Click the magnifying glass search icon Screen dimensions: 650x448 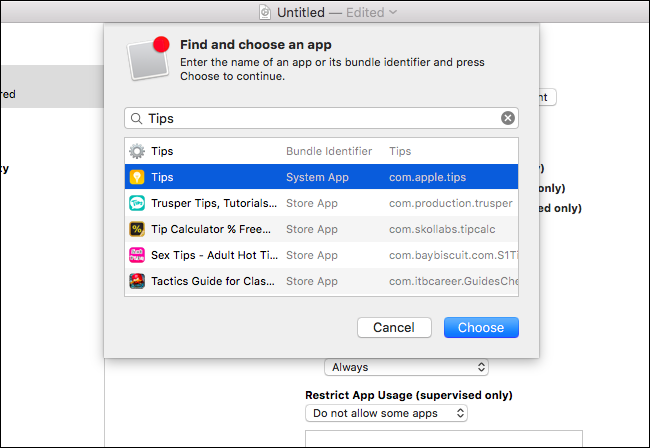point(136,118)
